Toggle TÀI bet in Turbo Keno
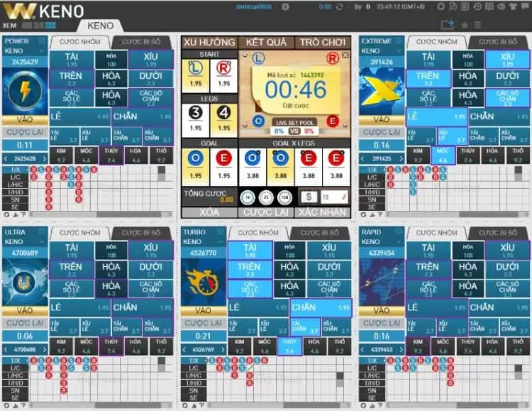 pyautogui.click(x=250, y=251)
